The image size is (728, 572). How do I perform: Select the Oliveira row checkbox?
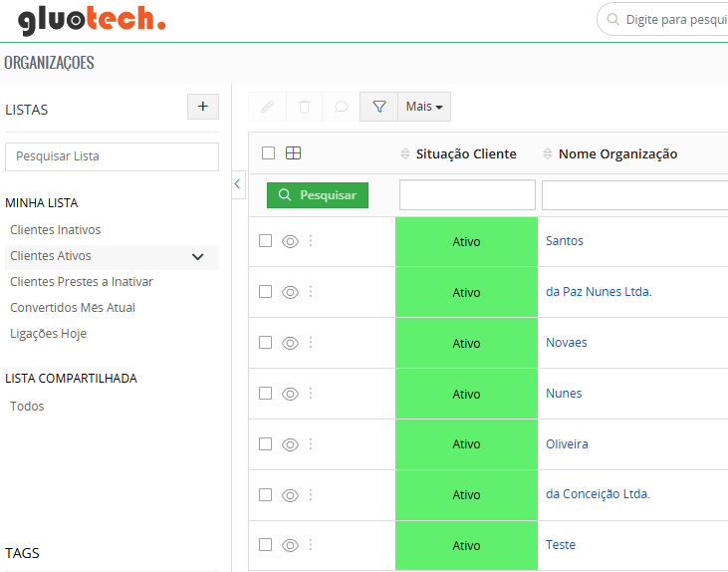(x=266, y=444)
